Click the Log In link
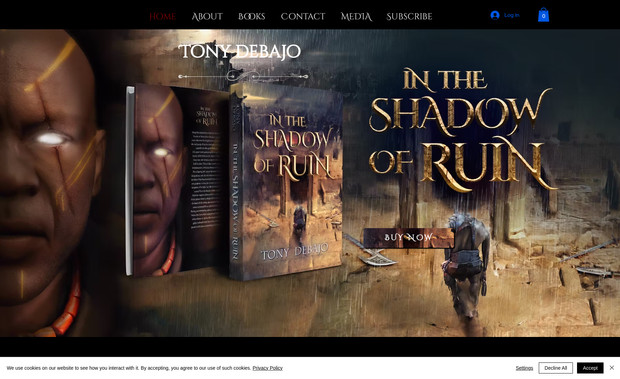Screen dimensions: 620x379 click(x=511, y=15)
